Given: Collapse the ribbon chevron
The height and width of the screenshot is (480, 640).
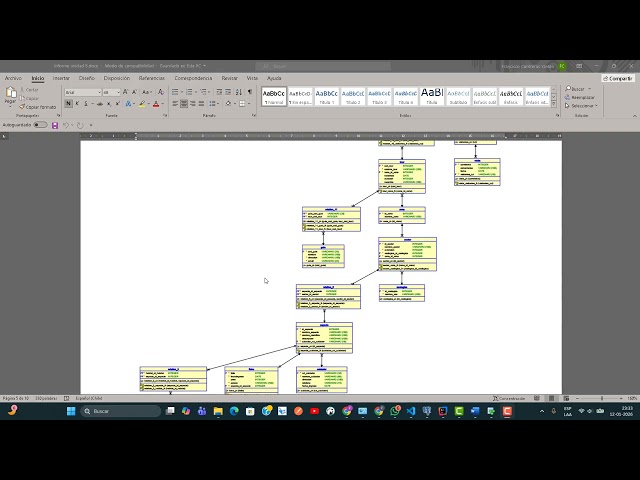Looking at the screenshot, I should (634, 116).
